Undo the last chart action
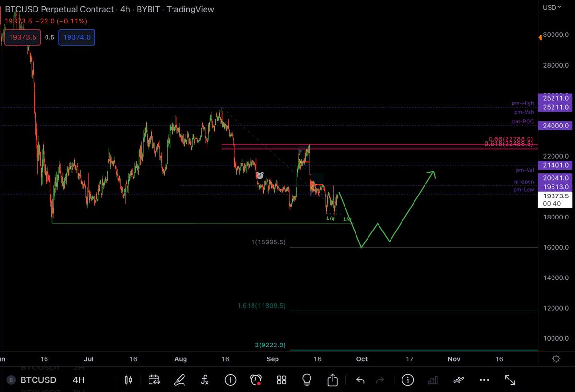 click(x=360, y=380)
